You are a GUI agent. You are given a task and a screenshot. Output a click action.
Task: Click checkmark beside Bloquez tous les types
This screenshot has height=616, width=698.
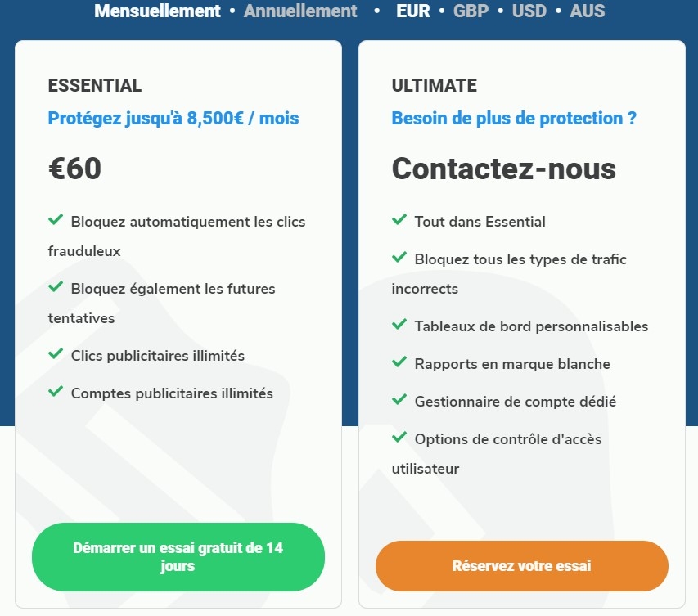click(399, 258)
